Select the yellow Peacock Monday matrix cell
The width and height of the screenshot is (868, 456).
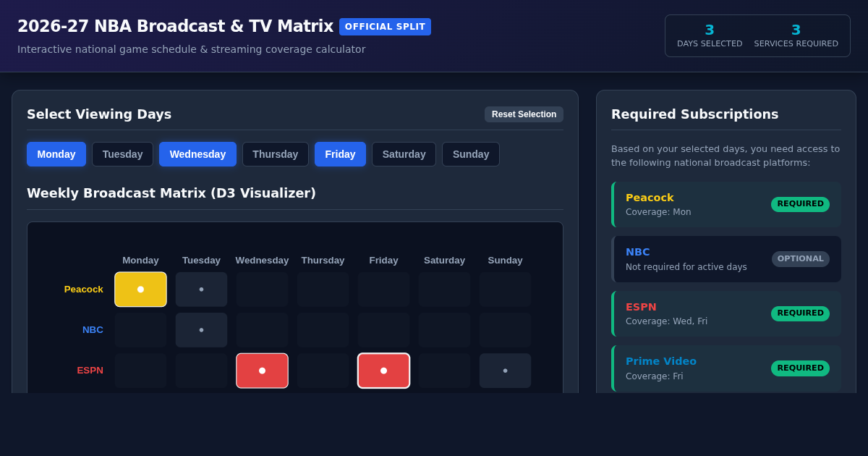140,290
